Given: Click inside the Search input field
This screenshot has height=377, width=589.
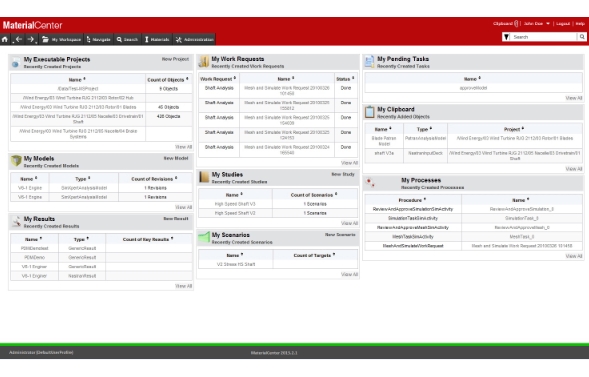Looking at the screenshot, I should pos(544,37).
